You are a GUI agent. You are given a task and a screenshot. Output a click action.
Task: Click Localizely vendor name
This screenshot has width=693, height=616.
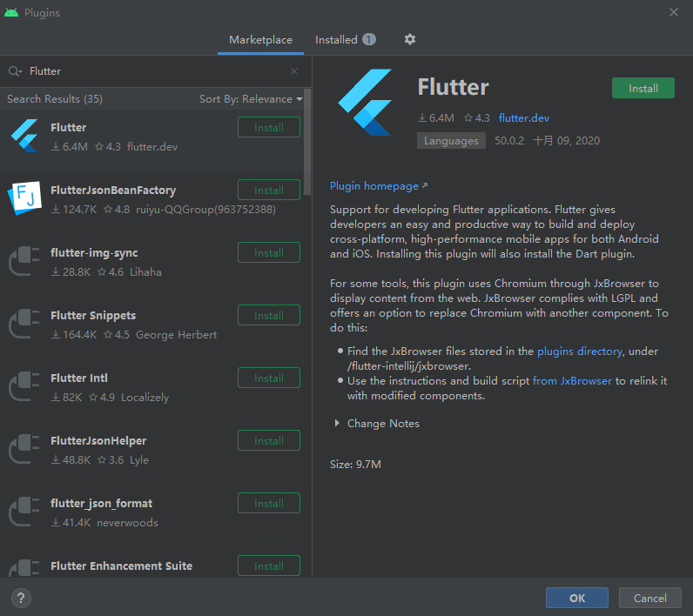[x=145, y=398]
